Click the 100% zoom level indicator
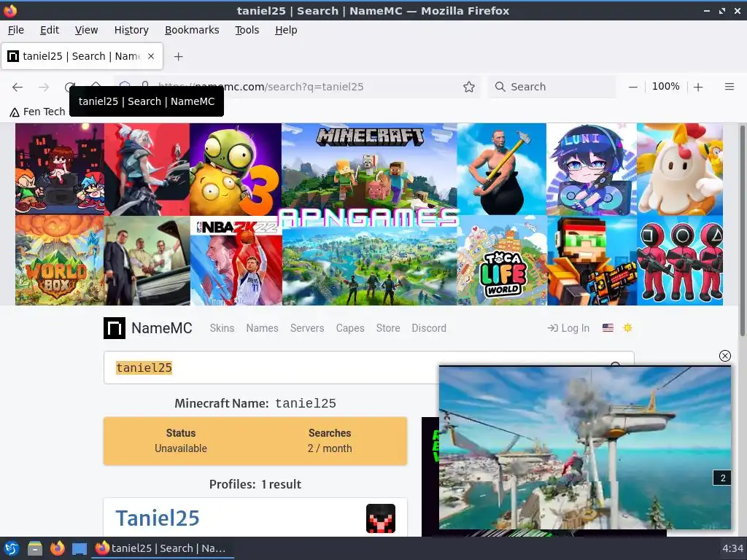The width and height of the screenshot is (747, 560). pos(665,86)
